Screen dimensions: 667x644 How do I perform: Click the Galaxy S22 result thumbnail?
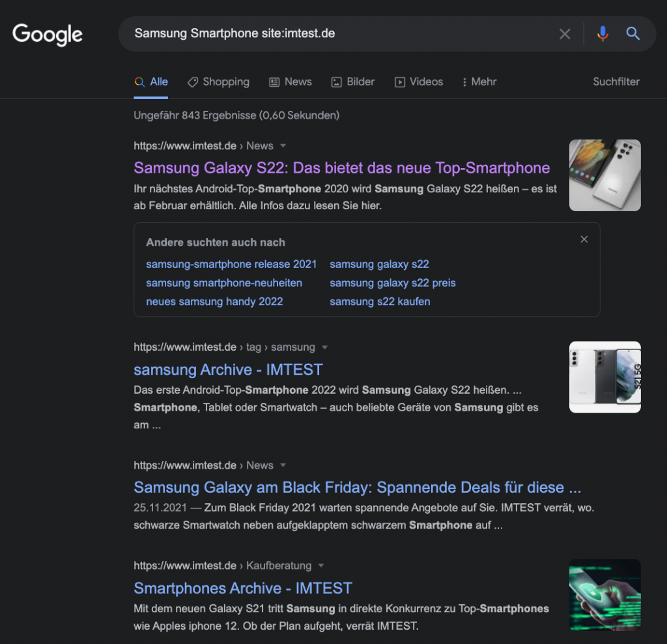pyautogui.click(x=605, y=175)
